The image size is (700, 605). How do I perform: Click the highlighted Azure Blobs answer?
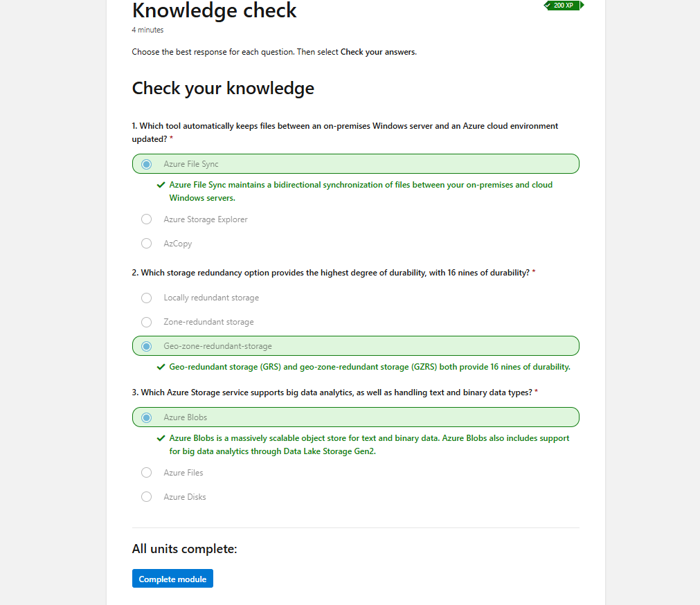[x=146, y=417]
